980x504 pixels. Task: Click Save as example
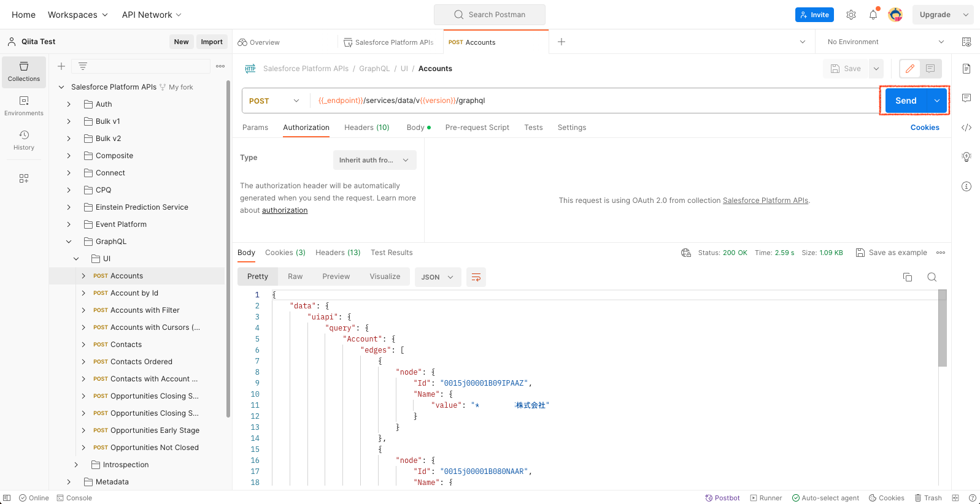point(892,253)
